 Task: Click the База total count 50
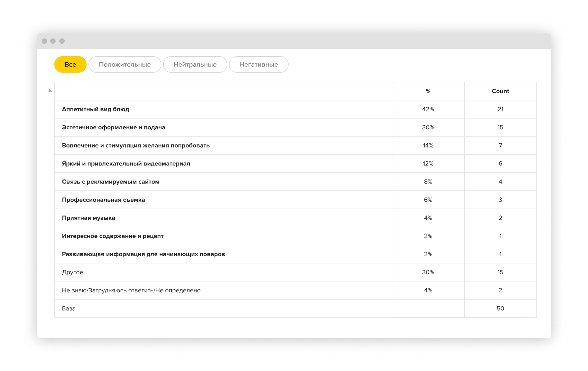(x=500, y=308)
